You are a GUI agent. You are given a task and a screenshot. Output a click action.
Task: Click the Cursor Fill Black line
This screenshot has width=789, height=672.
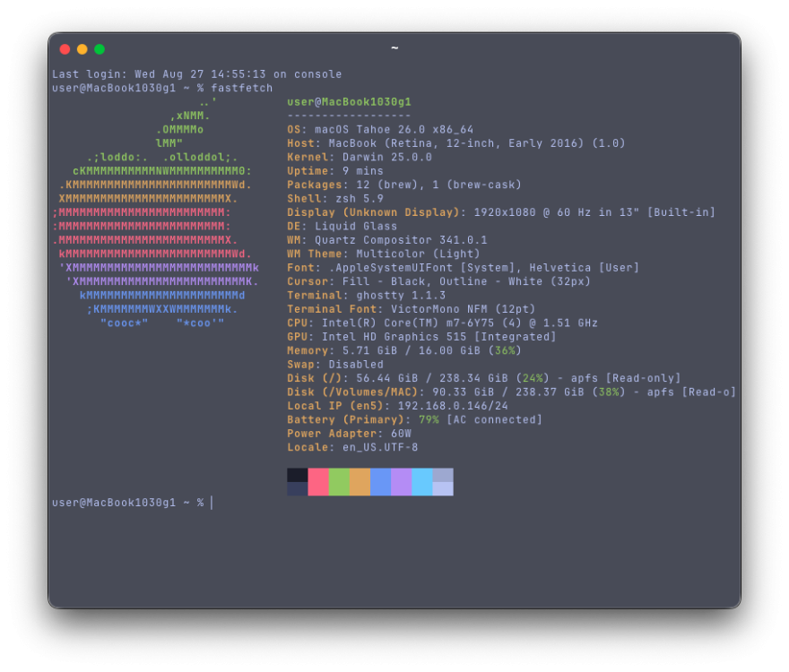coord(439,281)
